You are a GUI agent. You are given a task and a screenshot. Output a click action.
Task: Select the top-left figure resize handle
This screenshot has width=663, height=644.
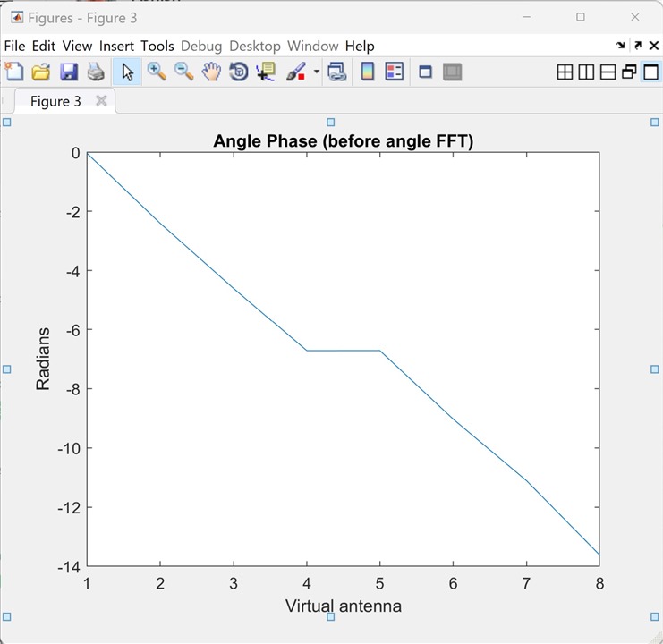click(x=7, y=123)
